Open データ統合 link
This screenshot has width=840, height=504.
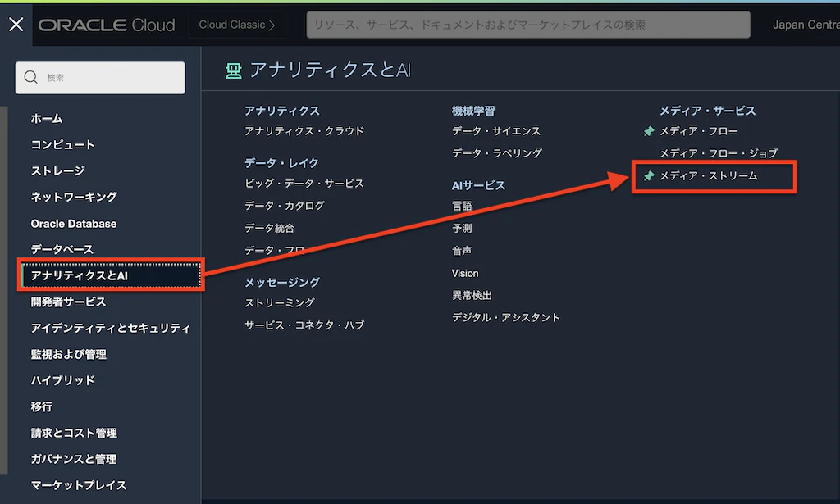pyautogui.click(x=269, y=228)
